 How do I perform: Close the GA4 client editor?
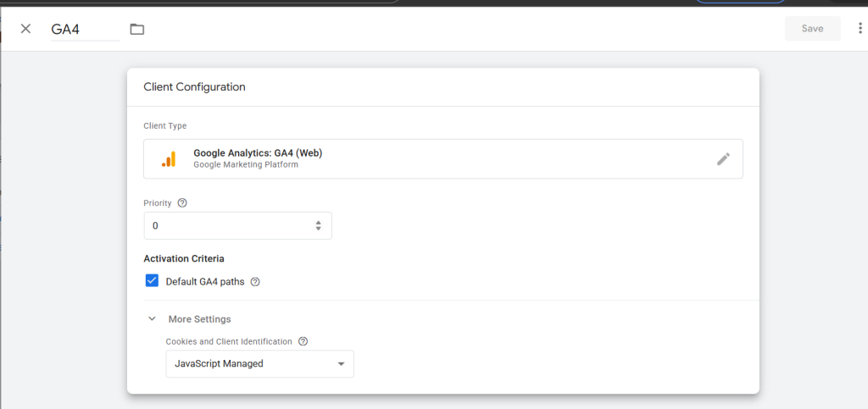click(x=25, y=29)
